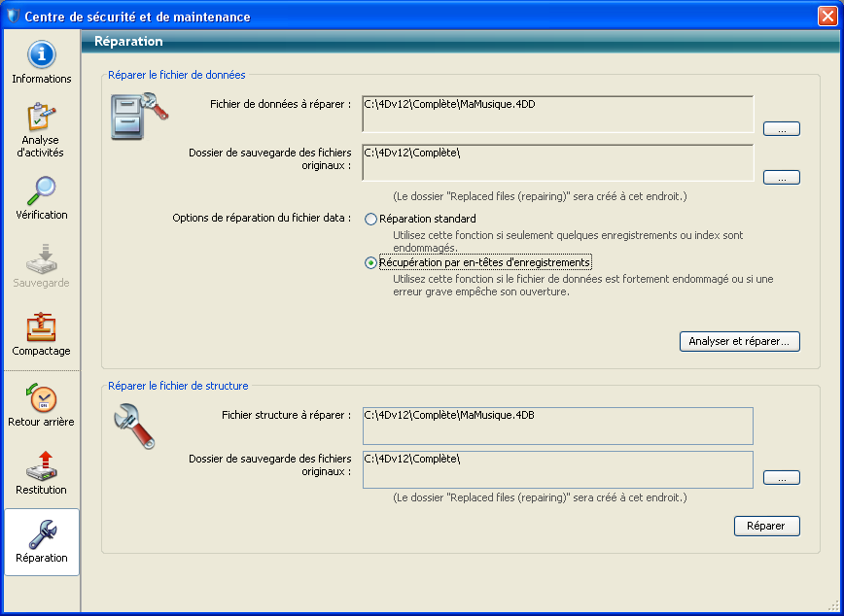Click the MaMusique.4DD data file path field
The image size is (844, 616).
[x=557, y=113]
